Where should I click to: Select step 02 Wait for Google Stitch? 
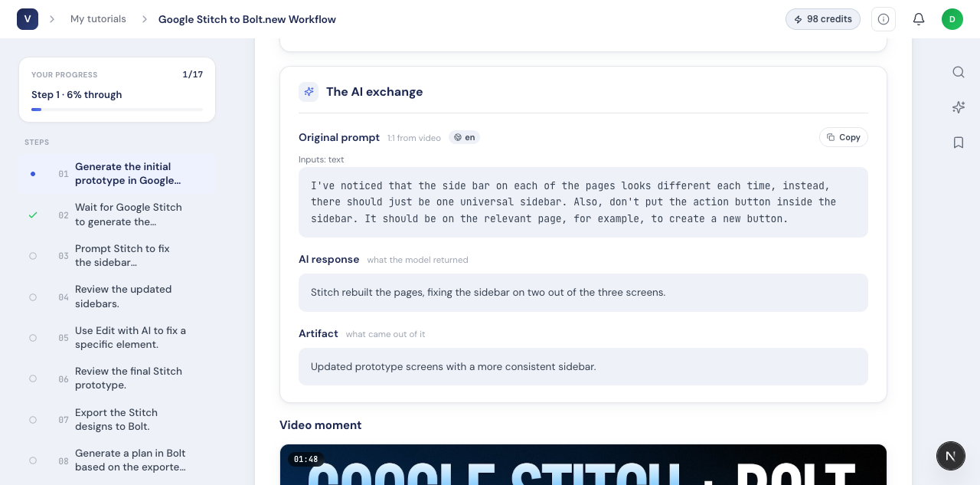[x=117, y=215]
